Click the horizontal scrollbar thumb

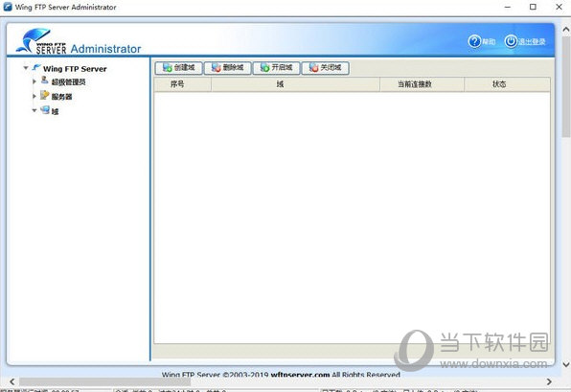pos(104,381)
